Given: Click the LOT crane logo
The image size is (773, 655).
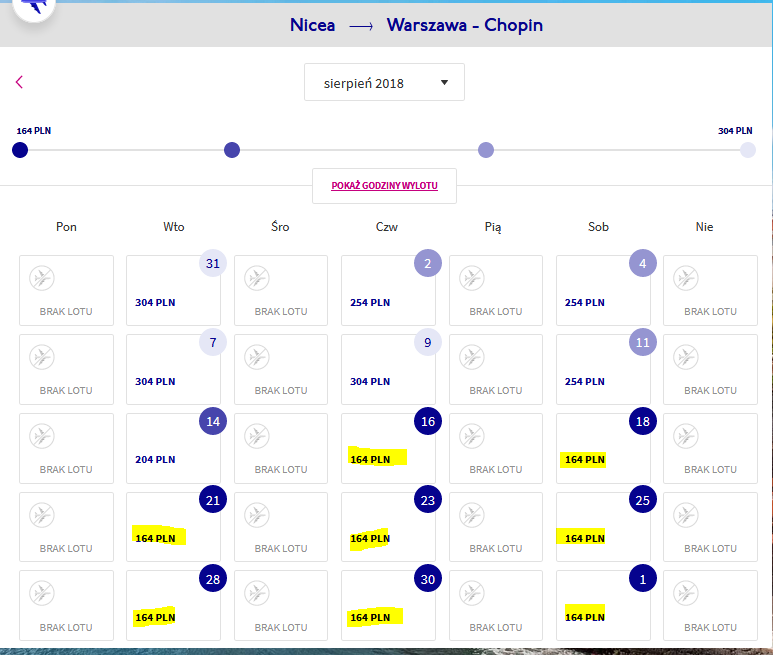Looking at the screenshot, I should [x=34, y=7].
